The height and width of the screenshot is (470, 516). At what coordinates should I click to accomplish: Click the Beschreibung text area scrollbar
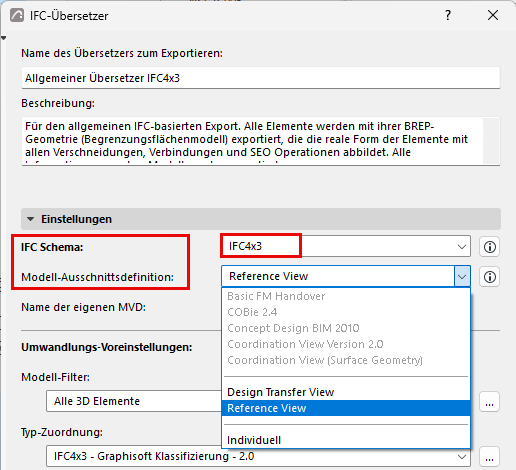click(x=491, y=141)
